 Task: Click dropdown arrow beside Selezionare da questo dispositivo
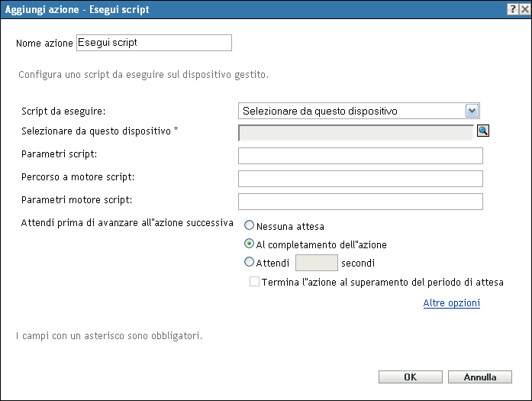[472, 111]
